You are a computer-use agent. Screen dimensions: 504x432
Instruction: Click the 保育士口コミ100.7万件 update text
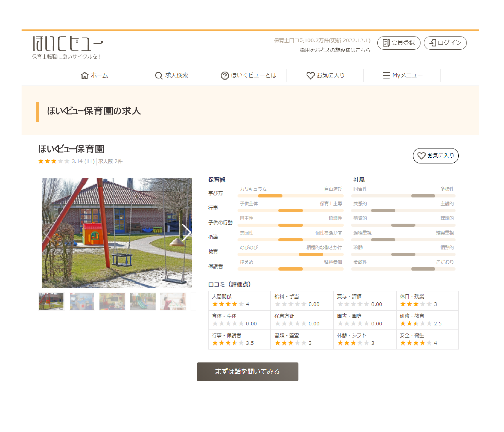pyautogui.click(x=322, y=40)
